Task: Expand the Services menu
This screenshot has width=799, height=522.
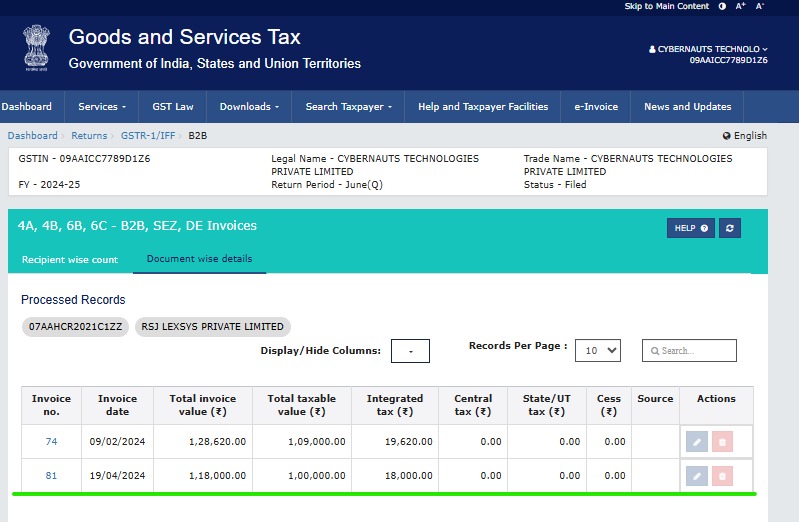Action: (102, 107)
